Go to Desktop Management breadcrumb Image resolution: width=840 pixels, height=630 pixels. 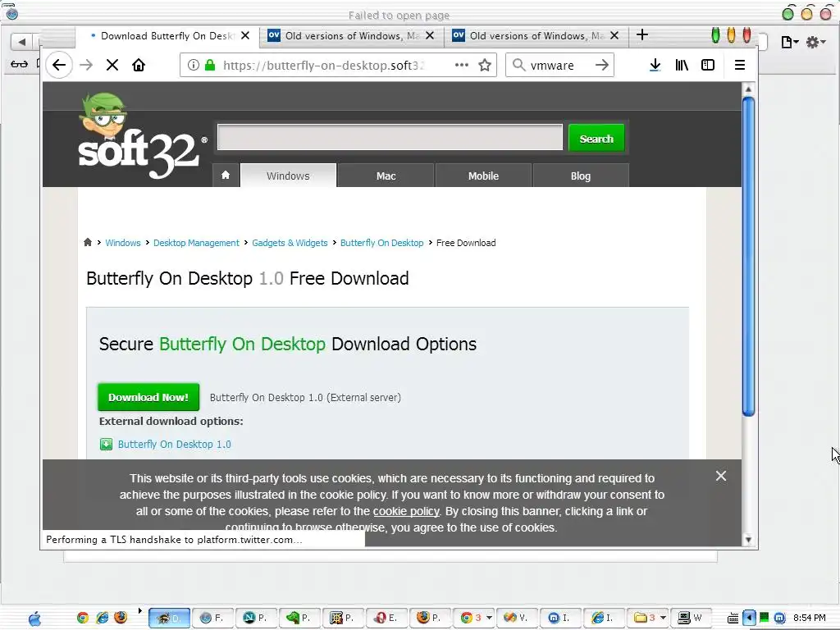[x=196, y=243]
